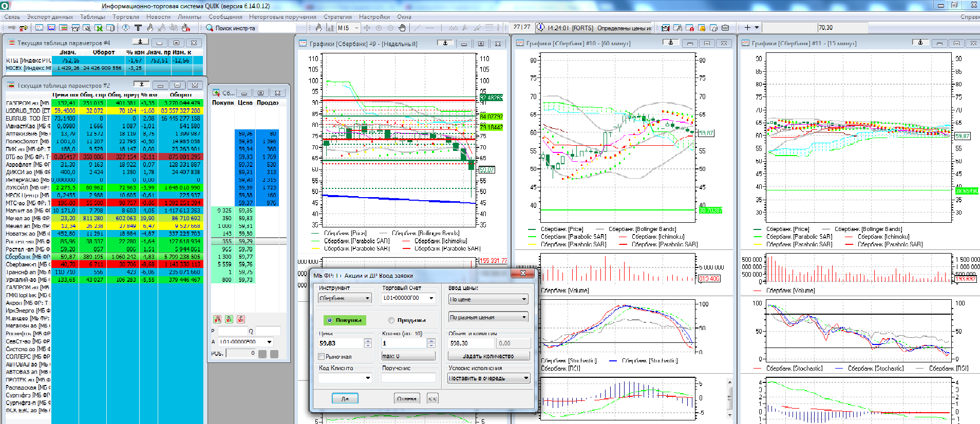The width and height of the screenshot is (980, 424).
Task: Open the dropdown arrow next to plus icon
Action: (x=757, y=28)
